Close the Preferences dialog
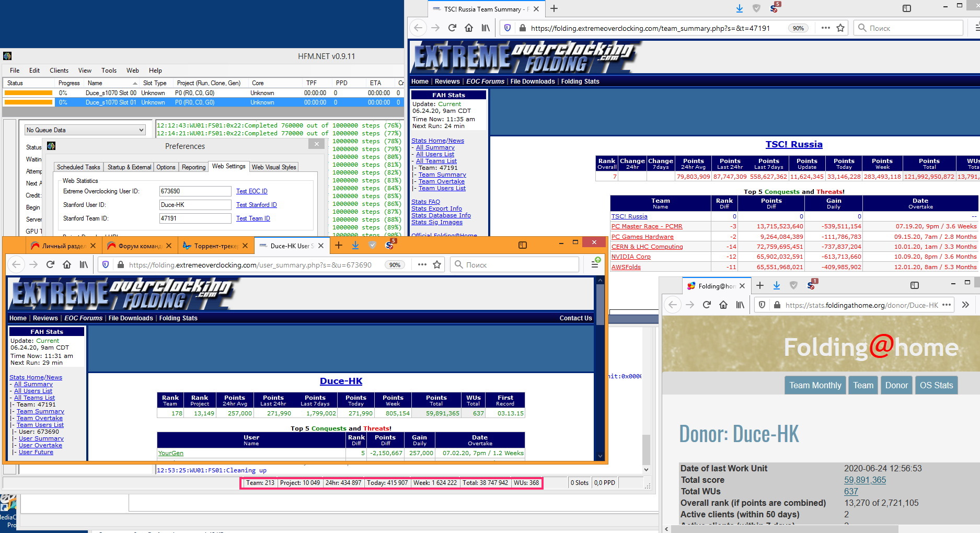 [x=316, y=144]
